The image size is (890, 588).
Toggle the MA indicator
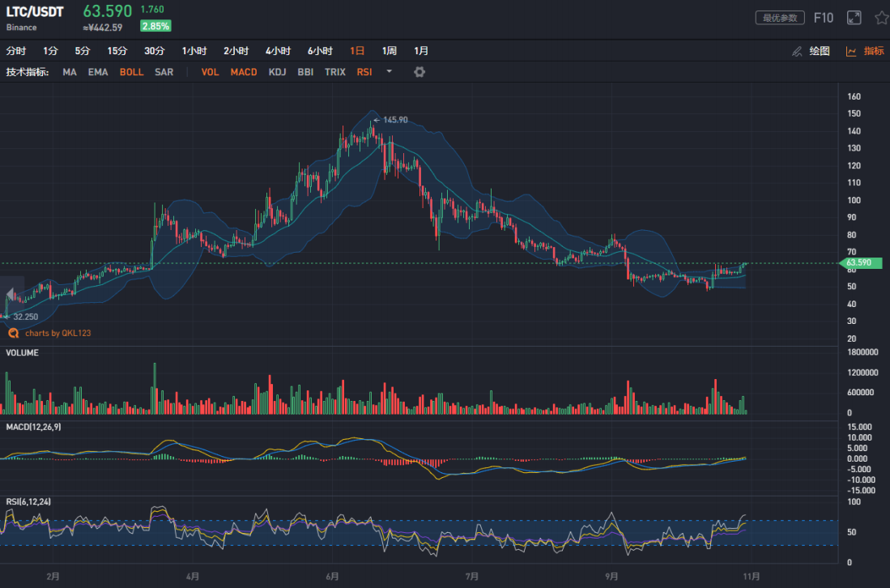click(70, 72)
